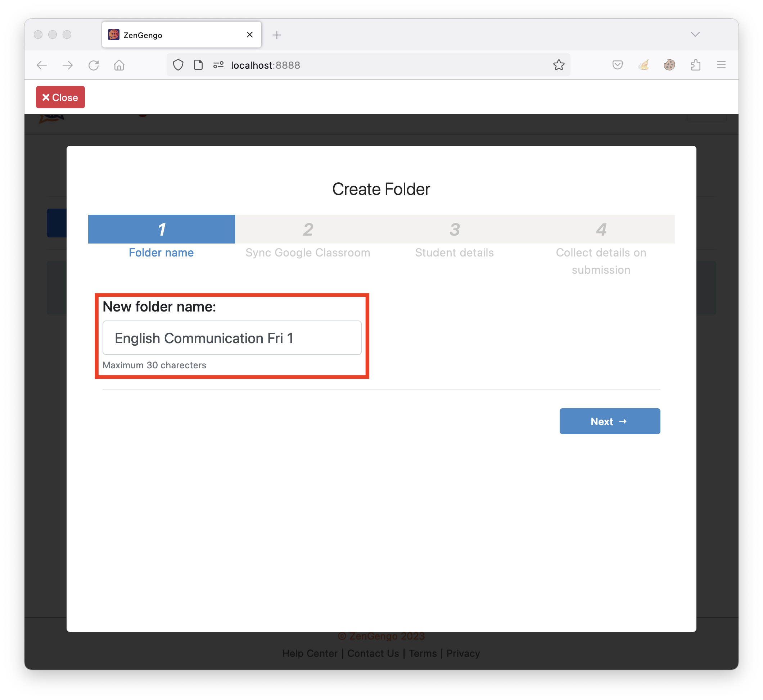Open the Contact Us footer link
Image resolution: width=763 pixels, height=700 pixels.
pyautogui.click(x=373, y=653)
